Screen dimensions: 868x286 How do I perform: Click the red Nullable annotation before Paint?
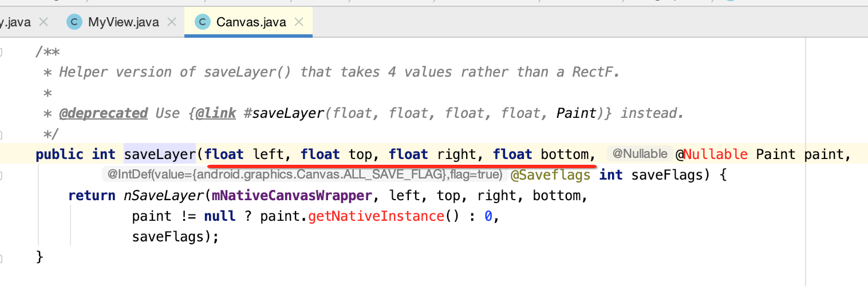(716, 154)
